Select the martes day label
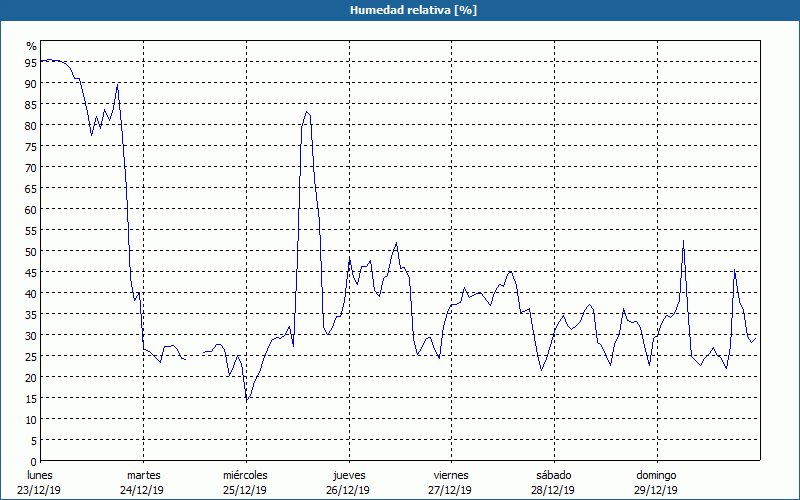The height and width of the screenshot is (500, 800). click(x=143, y=475)
